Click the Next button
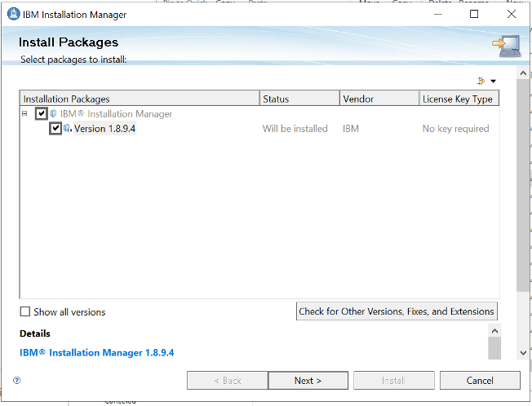 click(x=308, y=381)
